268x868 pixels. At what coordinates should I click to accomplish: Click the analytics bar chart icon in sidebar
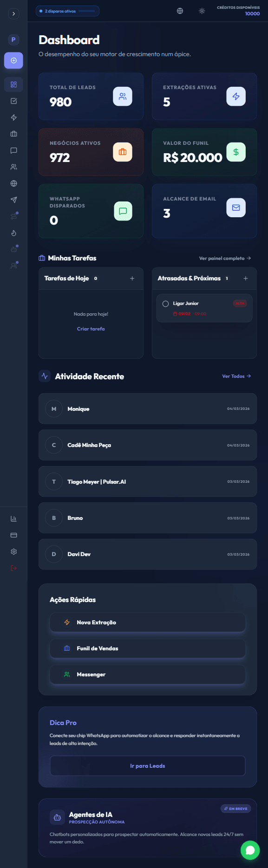pos(13,518)
